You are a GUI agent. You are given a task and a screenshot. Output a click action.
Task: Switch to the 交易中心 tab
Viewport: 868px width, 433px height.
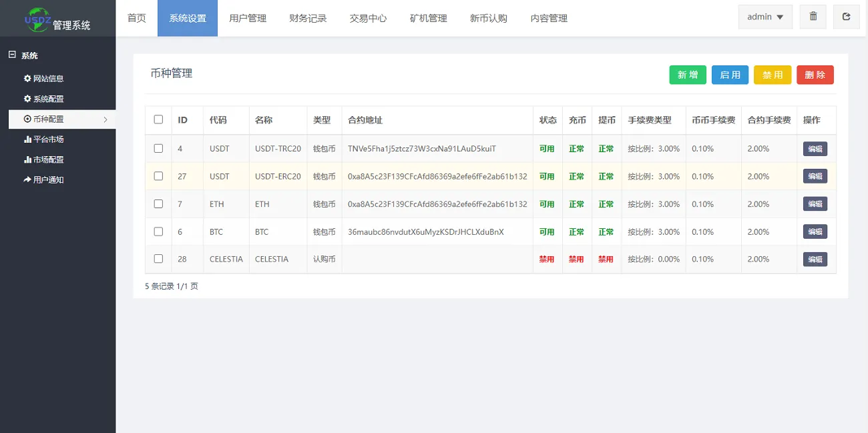[x=367, y=18]
